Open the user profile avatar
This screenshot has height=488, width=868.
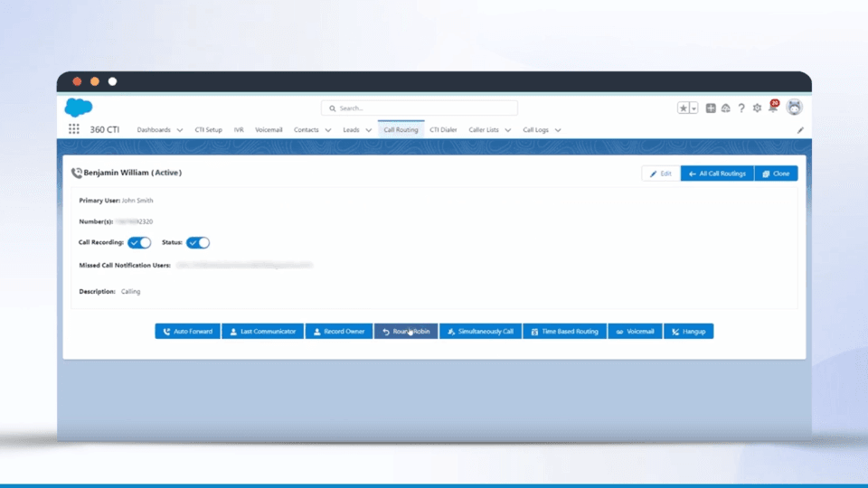point(795,108)
